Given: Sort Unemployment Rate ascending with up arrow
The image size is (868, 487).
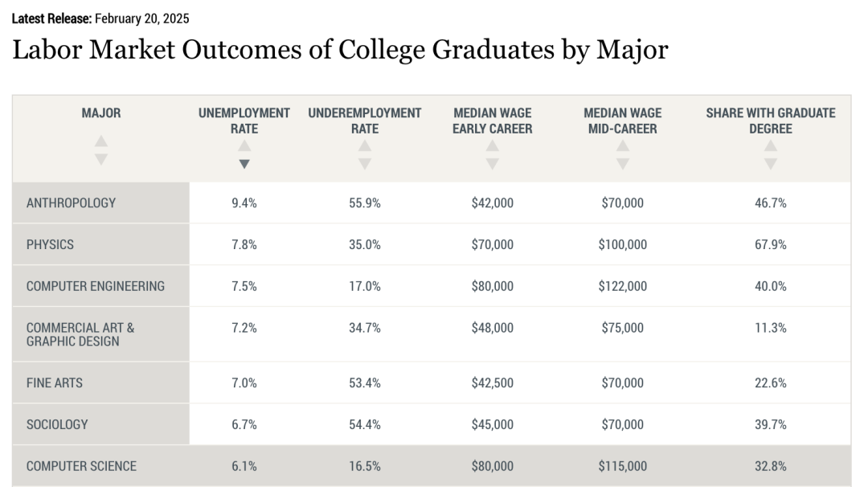Looking at the screenshot, I should pyautogui.click(x=244, y=146).
